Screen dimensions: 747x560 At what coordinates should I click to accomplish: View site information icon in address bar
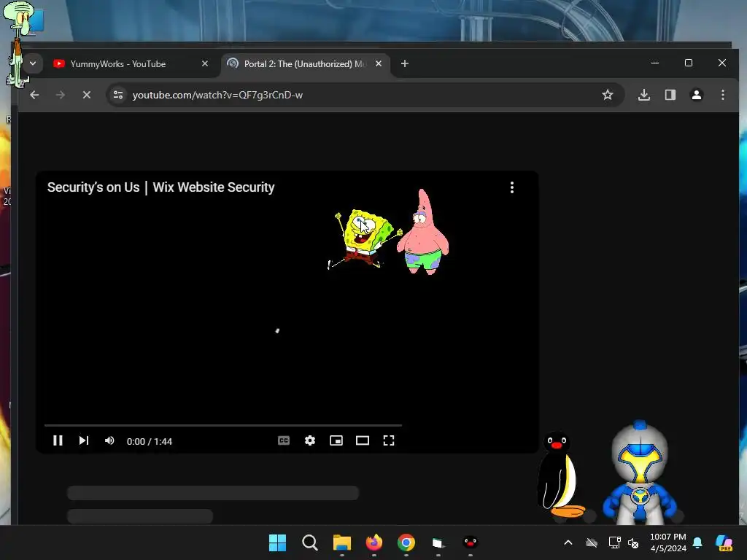click(x=118, y=95)
